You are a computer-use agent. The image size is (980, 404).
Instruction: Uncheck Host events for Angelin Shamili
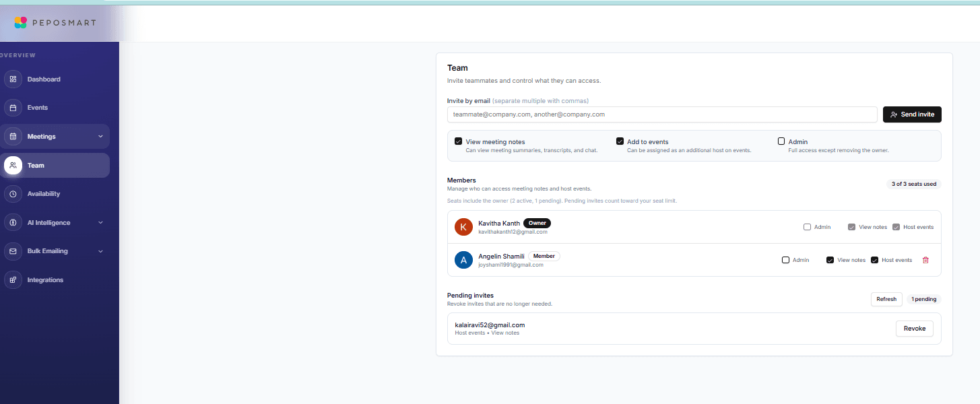tap(874, 260)
